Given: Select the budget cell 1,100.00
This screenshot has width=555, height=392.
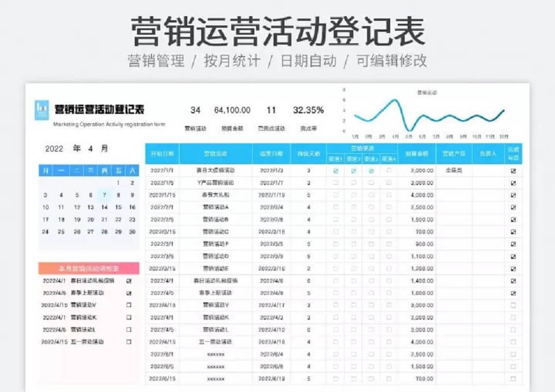Looking at the screenshot, I should click(417, 256).
